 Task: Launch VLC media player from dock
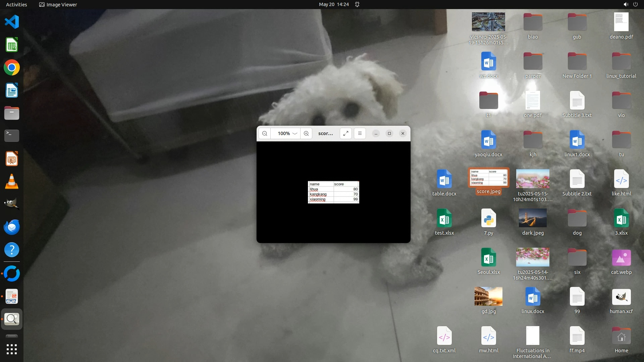[x=12, y=181]
